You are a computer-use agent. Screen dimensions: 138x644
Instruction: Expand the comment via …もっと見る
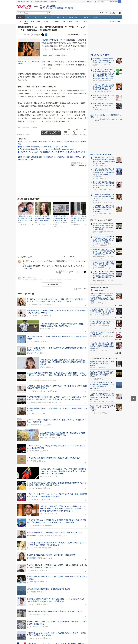[28, 269]
